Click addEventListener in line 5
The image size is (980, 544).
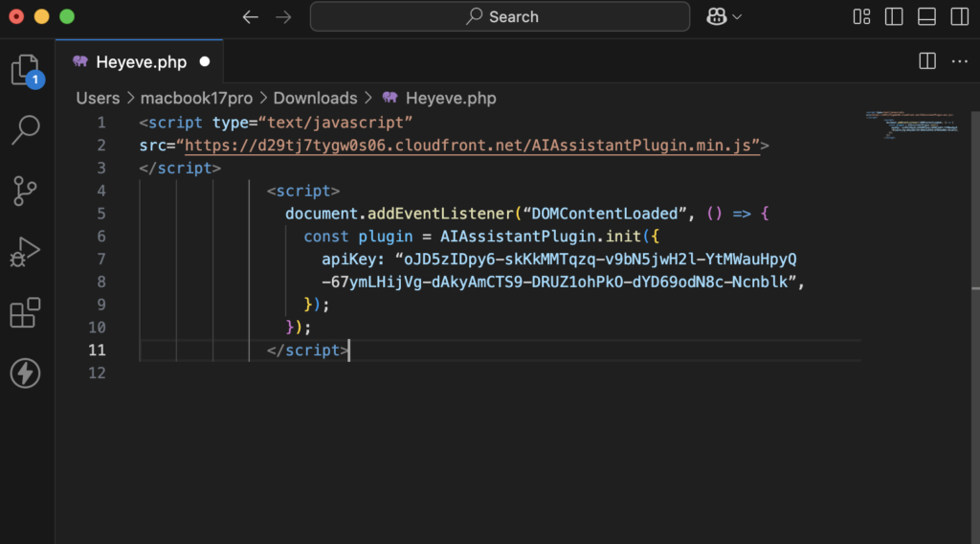coord(440,214)
